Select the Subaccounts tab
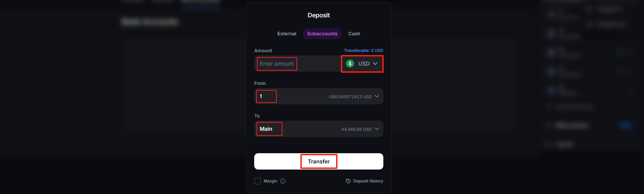This screenshot has height=194, width=644. point(322,34)
